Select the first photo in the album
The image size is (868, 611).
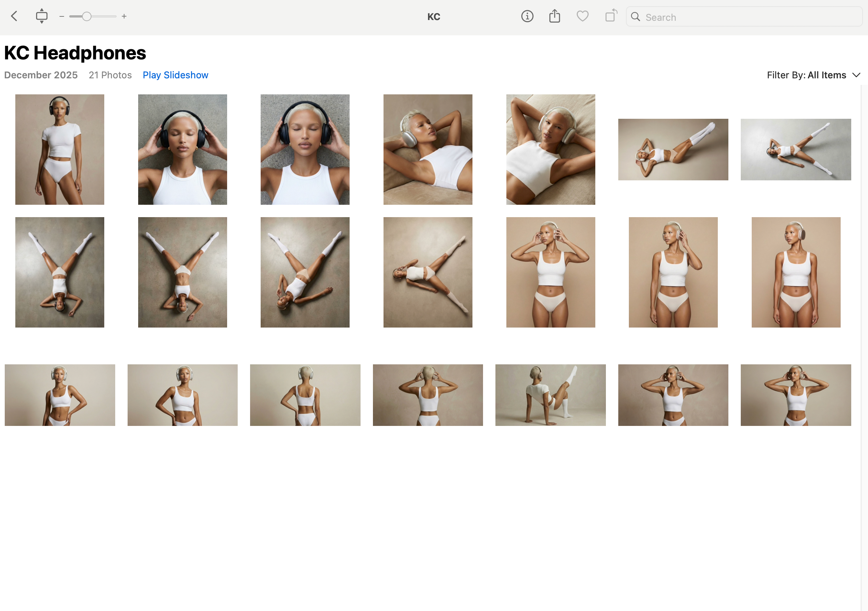[x=59, y=149]
